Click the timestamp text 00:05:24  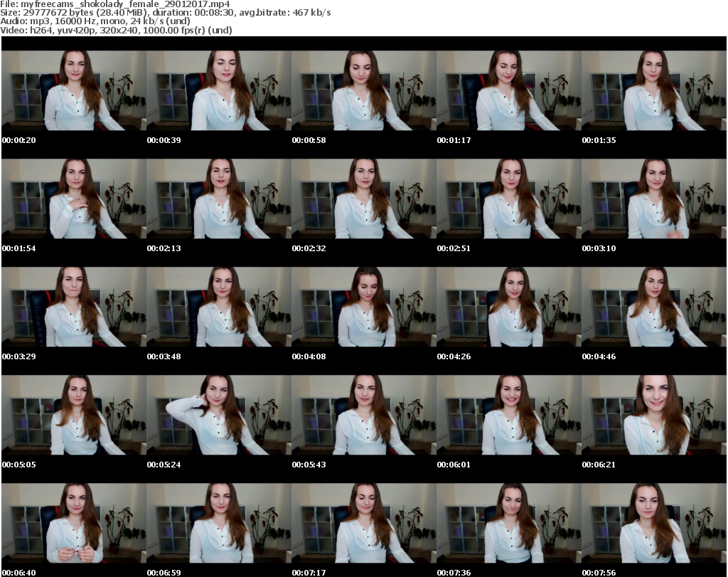click(x=164, y=465)
